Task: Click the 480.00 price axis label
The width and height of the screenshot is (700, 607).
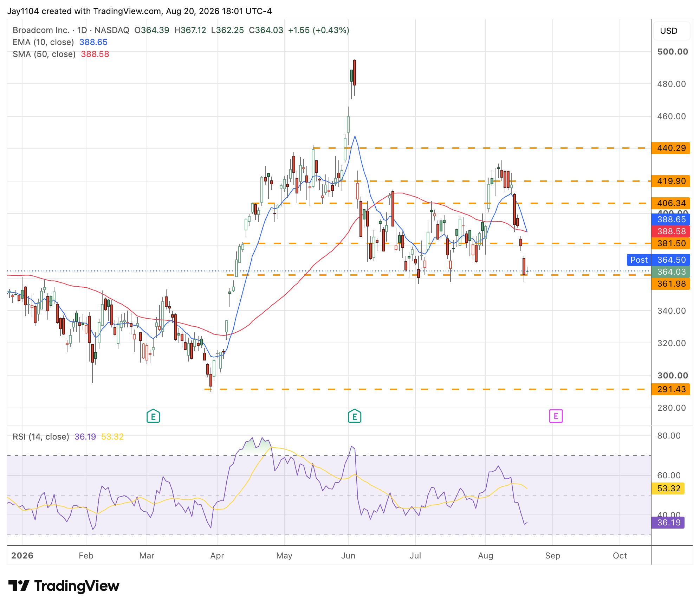Action: pos(672,84)
